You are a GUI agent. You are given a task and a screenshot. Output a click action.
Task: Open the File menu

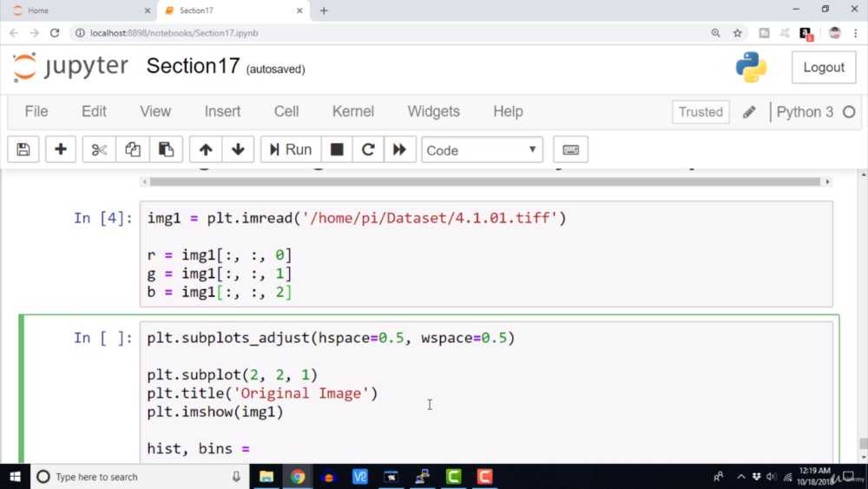point(36,111)
